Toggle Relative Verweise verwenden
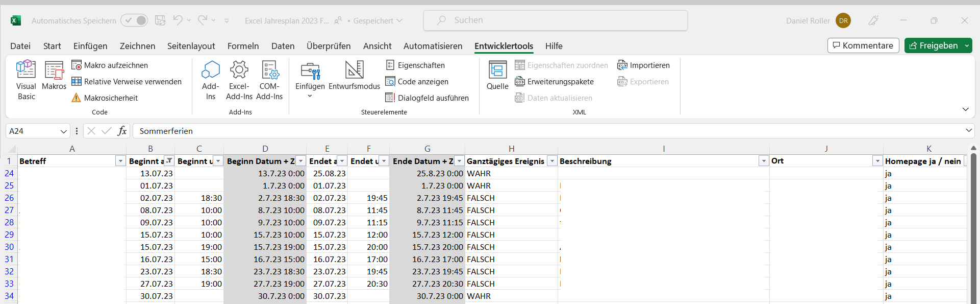 click(127, 81)
